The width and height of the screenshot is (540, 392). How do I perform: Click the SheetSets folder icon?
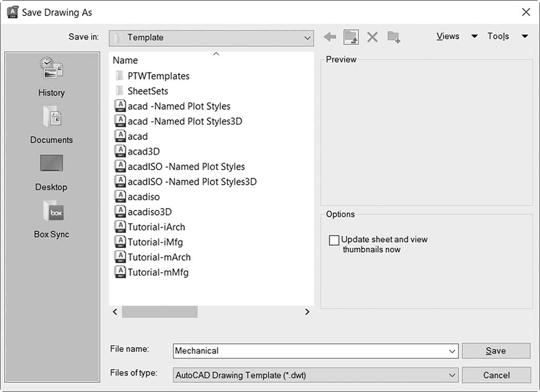tap(119, 91)
